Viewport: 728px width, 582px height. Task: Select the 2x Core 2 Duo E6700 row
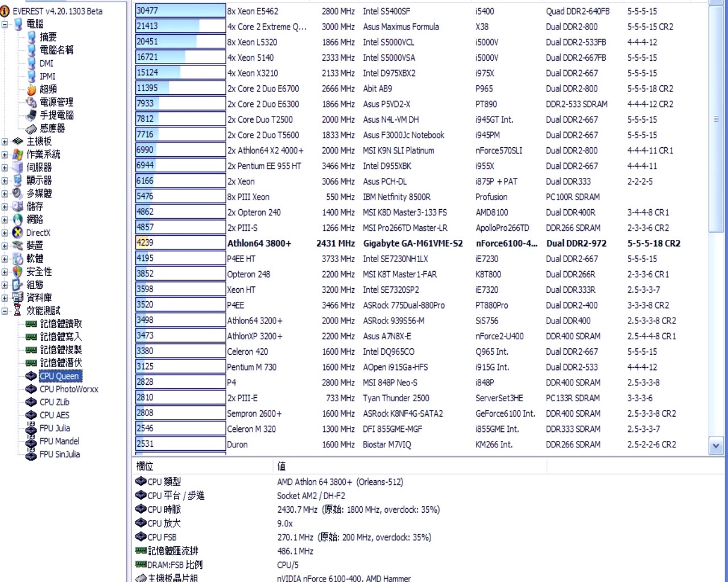tap(421, 88)
